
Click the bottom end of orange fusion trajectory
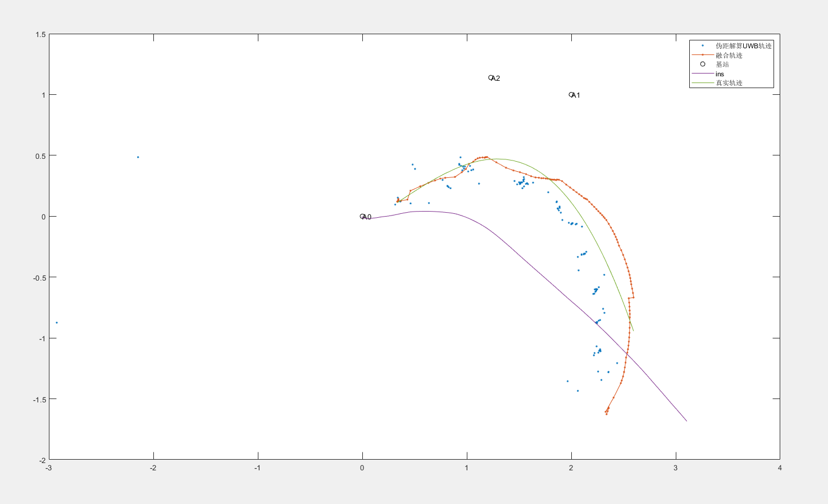606,414
